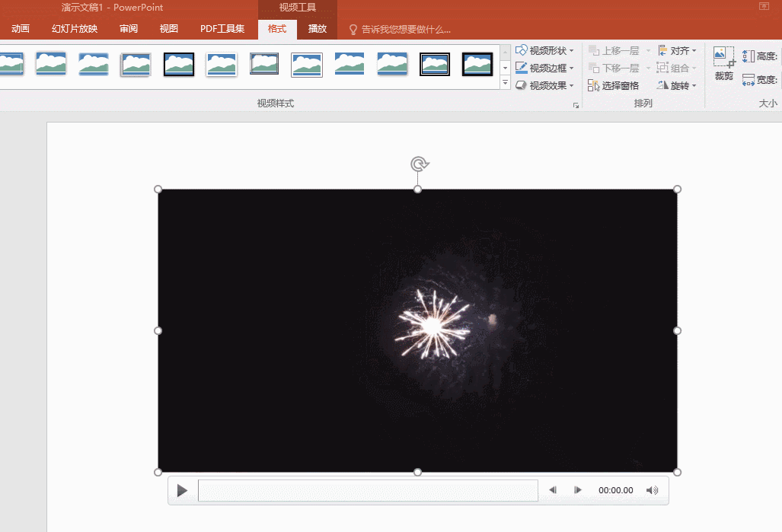The height and width of the screenshot is (532, 782).
Task: Apply the tenth video style thumbnail
Action: [392, 64]
